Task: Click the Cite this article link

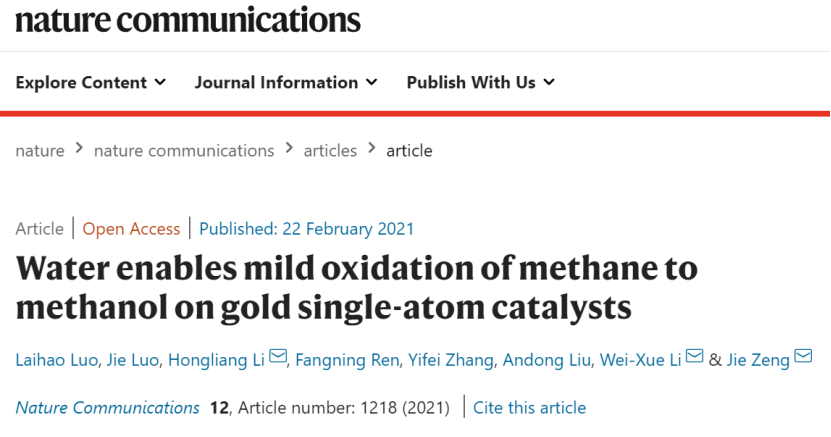Action: tap(529, 408)
